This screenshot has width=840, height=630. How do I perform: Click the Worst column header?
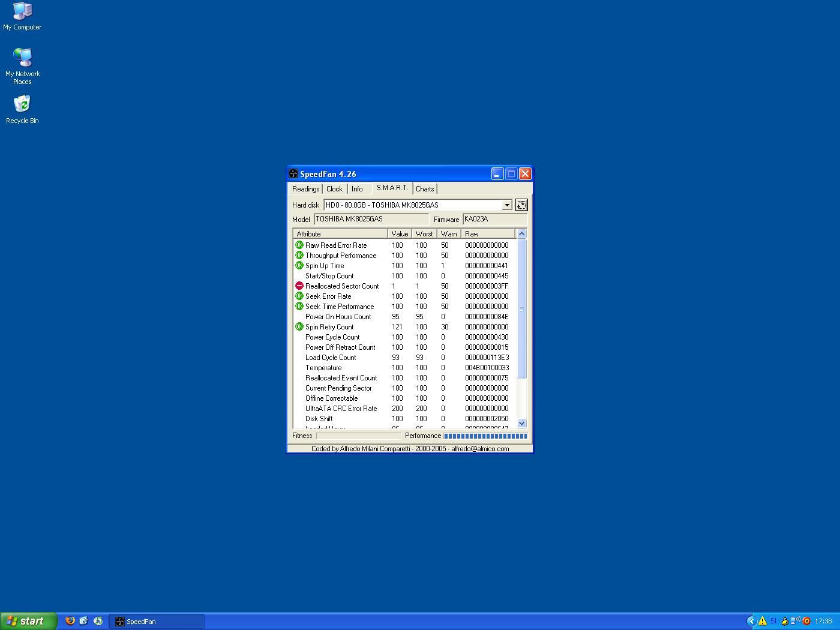pos(424,234)
